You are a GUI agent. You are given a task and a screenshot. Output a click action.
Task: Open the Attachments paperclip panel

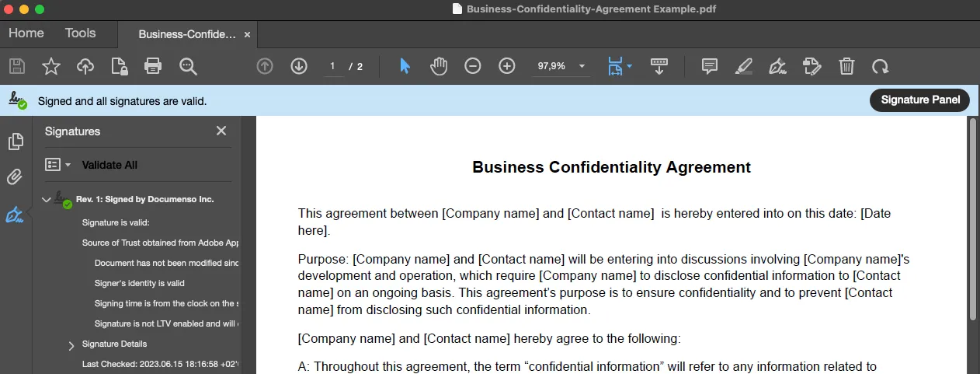15,177
